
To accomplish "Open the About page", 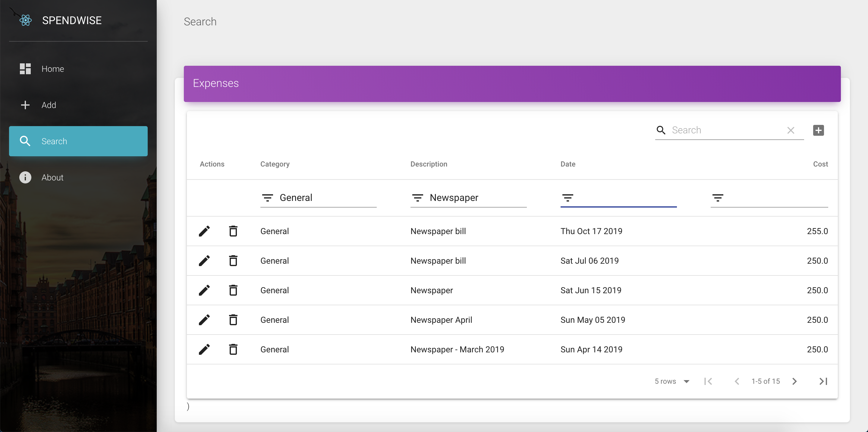I will coord(52,177).
